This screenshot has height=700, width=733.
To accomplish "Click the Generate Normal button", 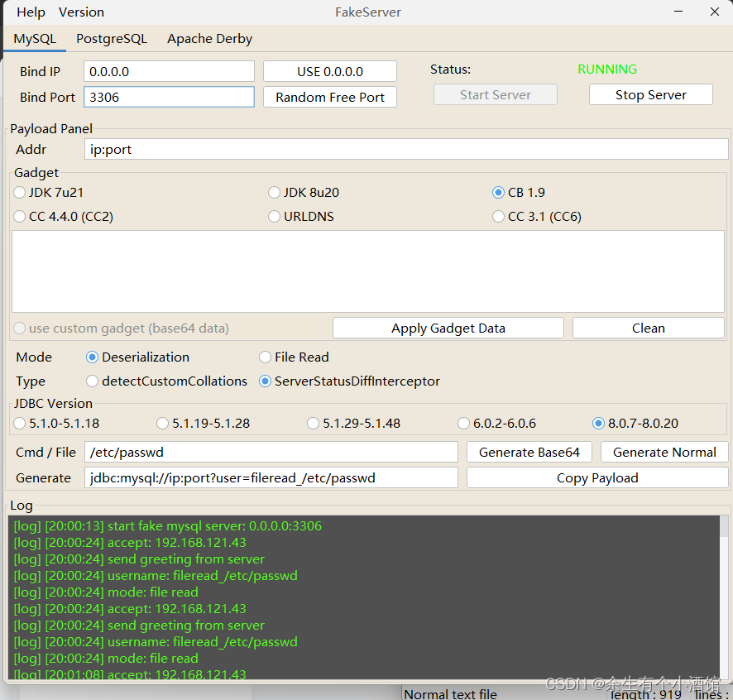I will pyautogui.click(x=664, y=452).
